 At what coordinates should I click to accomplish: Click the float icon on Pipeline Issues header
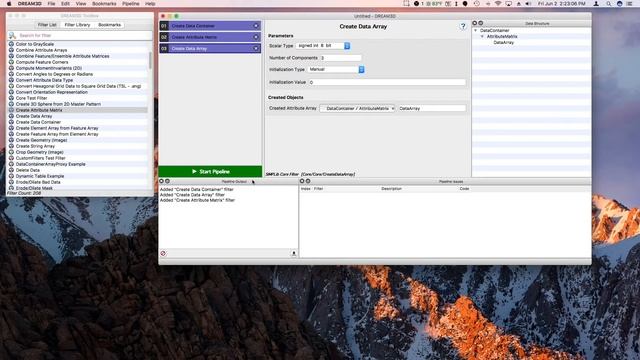(308, 181)
